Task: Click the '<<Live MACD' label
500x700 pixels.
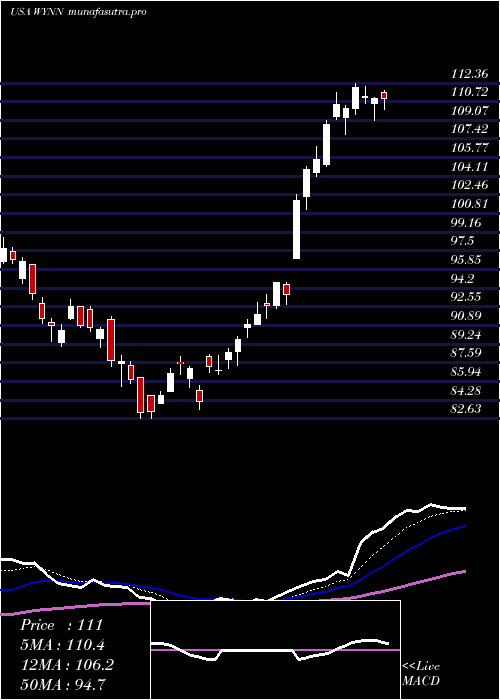Action: (x=421, y=674)
